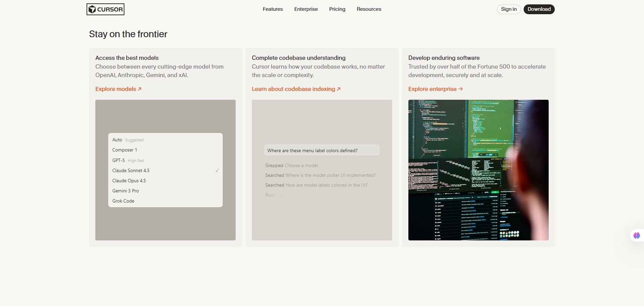Viewport: 644px width, 306px height.
Task: Select Claude Sonnet 4.5 model
Action: pyautogui.click(x=165, y=170)
